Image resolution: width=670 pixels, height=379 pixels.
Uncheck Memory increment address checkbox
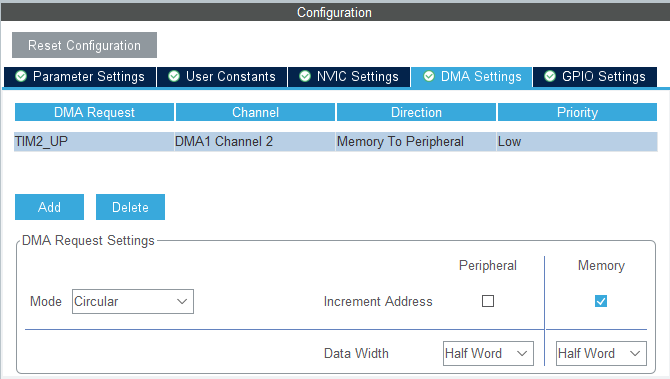[601, 301]
